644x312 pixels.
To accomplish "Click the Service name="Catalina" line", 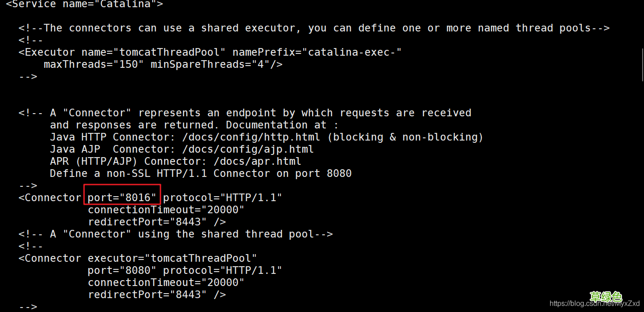I will 84,4.
